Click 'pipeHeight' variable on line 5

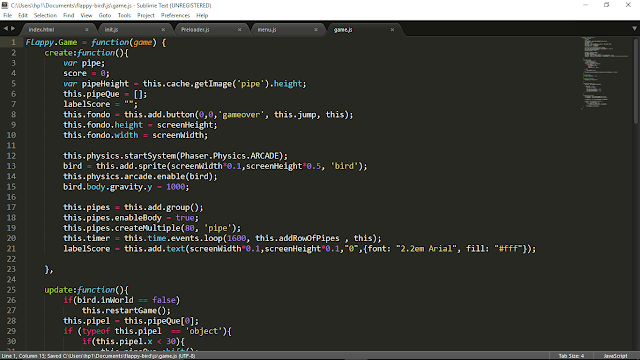105,84
